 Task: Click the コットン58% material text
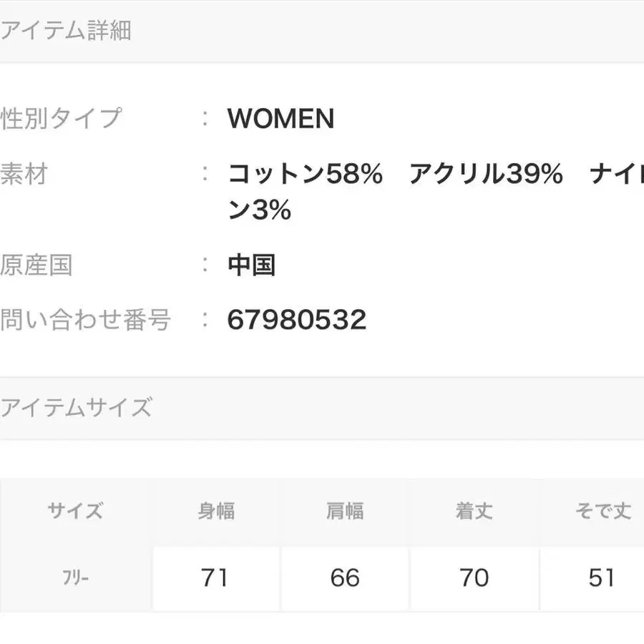(x=306, y=175)
